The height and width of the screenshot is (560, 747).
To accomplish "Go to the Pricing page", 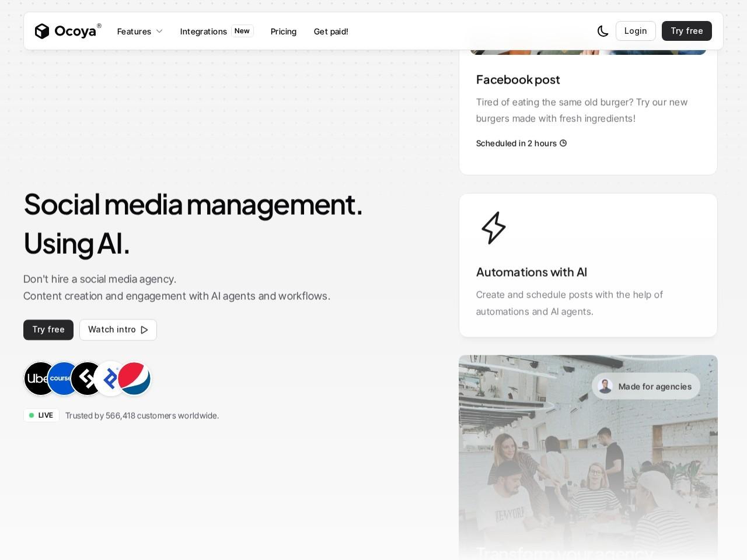I will (x=284, y=32).
